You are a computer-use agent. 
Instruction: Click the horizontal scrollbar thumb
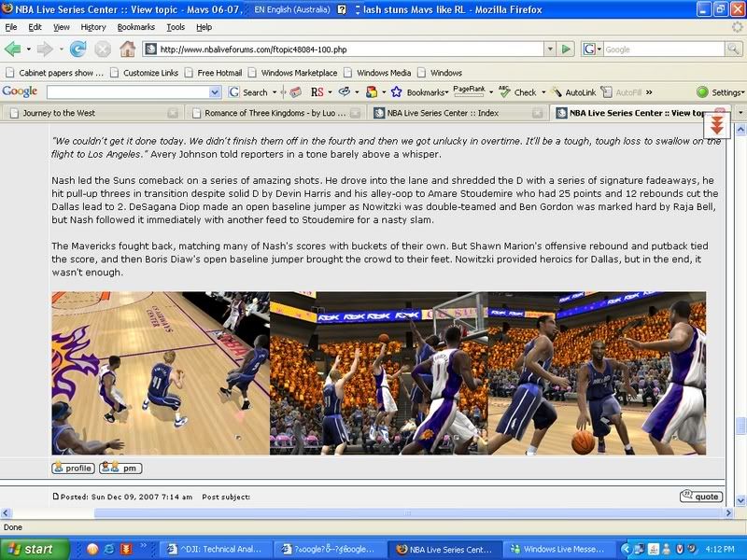(408, 512)
